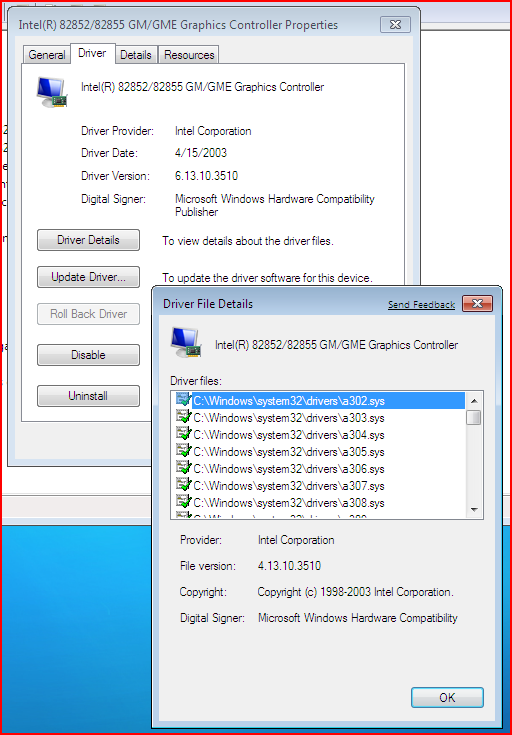
Task: Select the a304.sys driver file row
Action: click(x=320, y=435)
